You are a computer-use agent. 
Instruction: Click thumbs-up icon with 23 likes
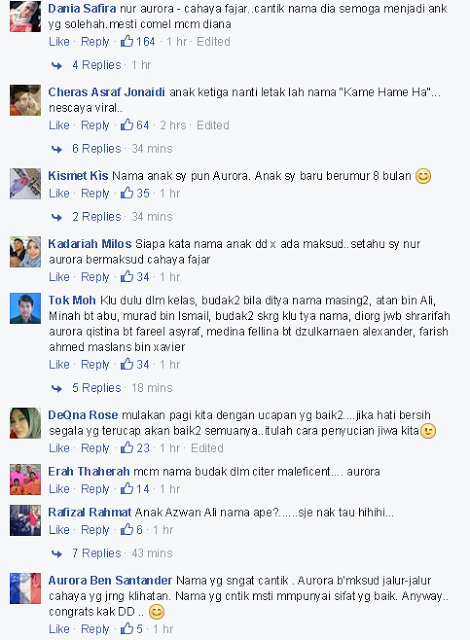127,447
